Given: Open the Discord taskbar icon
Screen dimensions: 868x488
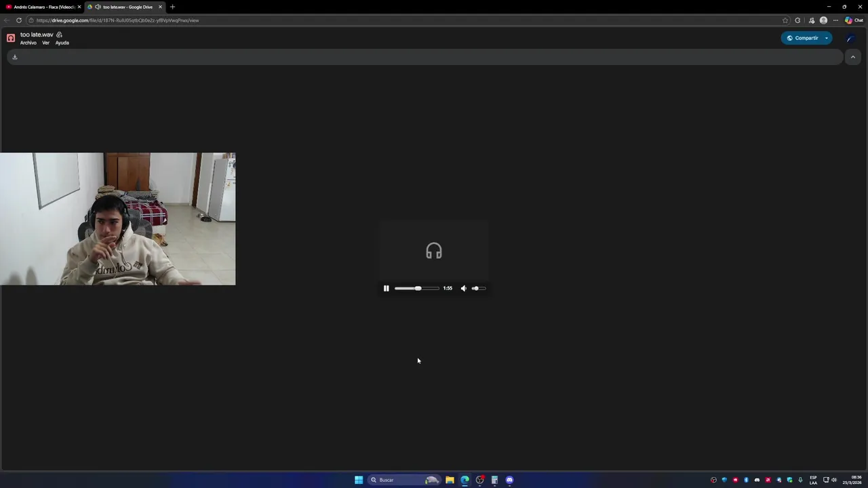Looking at the screenshot, I should click(509, 480).
